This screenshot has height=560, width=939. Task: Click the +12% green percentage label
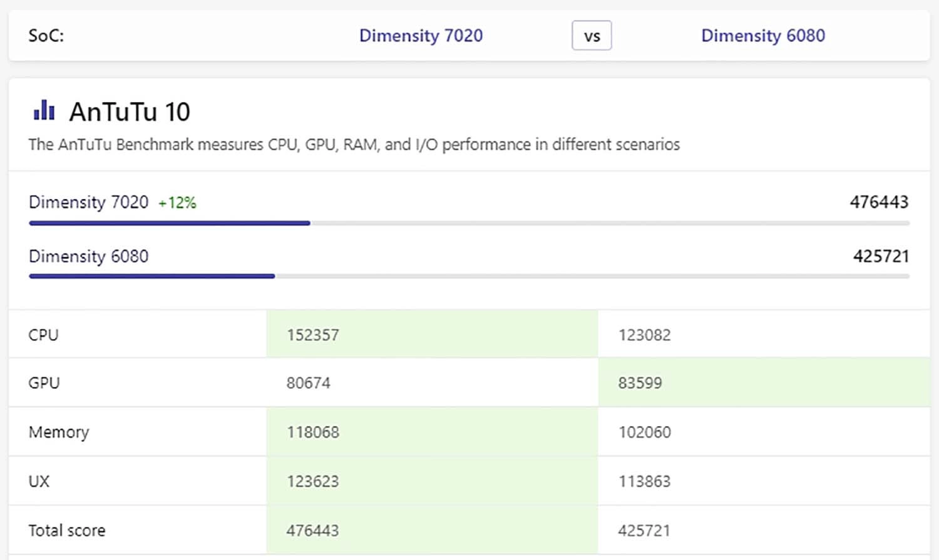tap(177, 203)
